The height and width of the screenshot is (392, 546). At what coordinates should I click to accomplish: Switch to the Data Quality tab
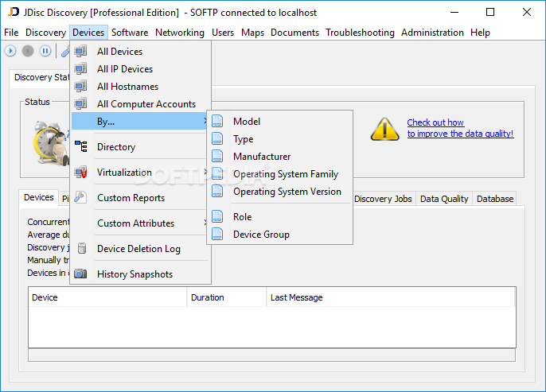coord(444,199)
